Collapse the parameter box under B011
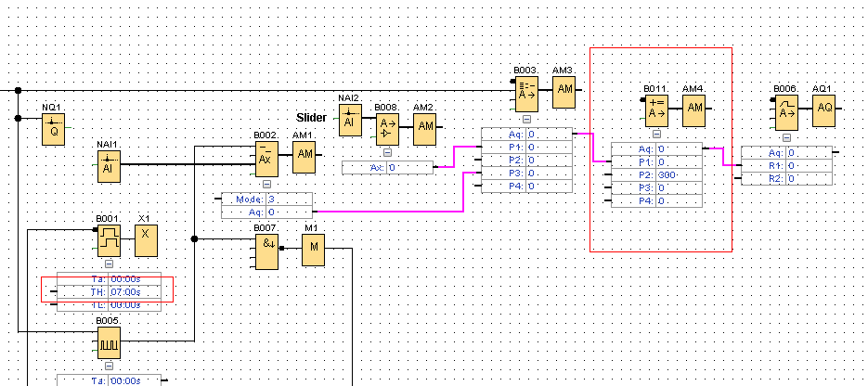 click(x=656, y=135)
